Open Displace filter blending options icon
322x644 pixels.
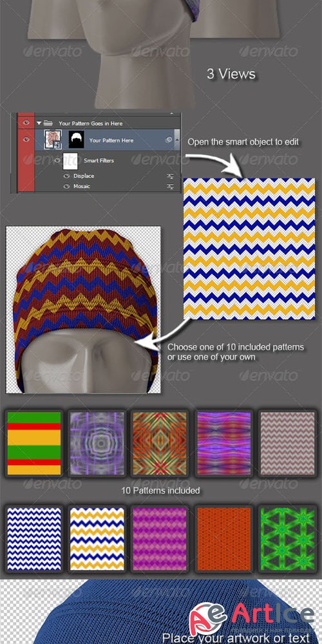(x=170, y=176)
